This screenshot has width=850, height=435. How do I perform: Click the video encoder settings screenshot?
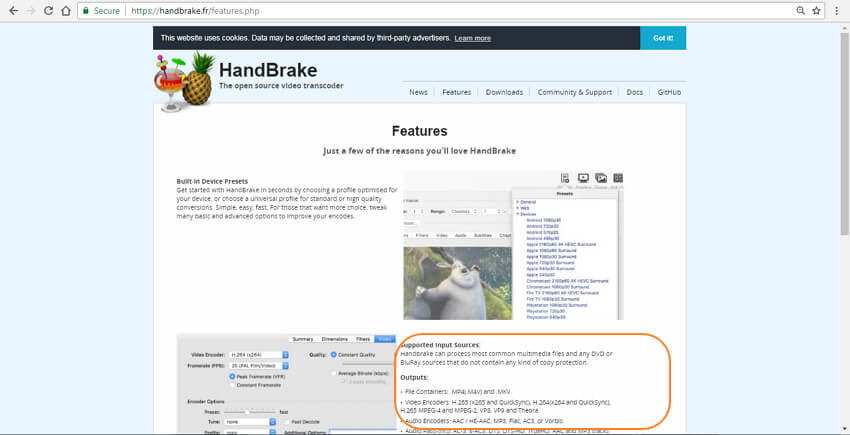[286, 384]
